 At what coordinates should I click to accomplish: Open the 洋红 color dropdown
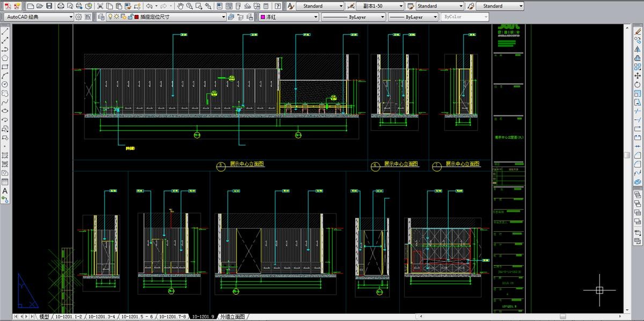click(316, 17)
